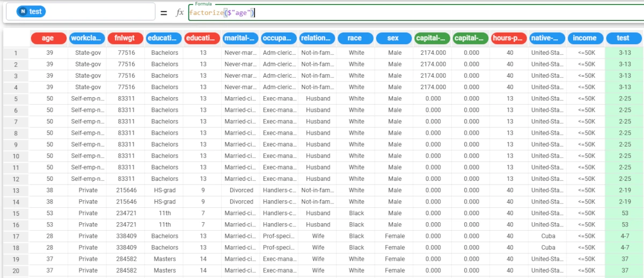
Task: Select the fnlwgt column header
Action: [x=126, y=38]
